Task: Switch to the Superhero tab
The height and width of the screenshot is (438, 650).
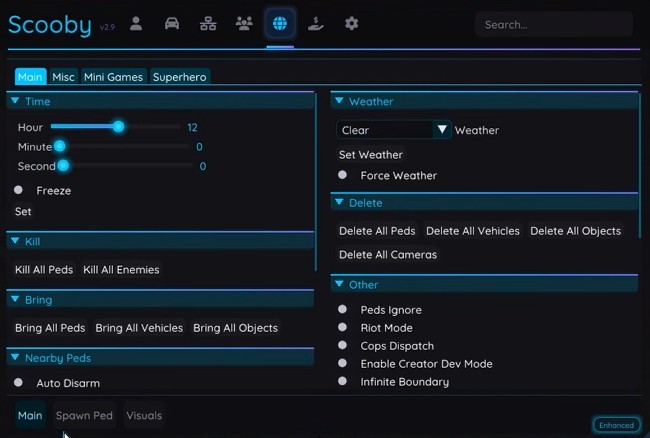Action: point(179,77)
